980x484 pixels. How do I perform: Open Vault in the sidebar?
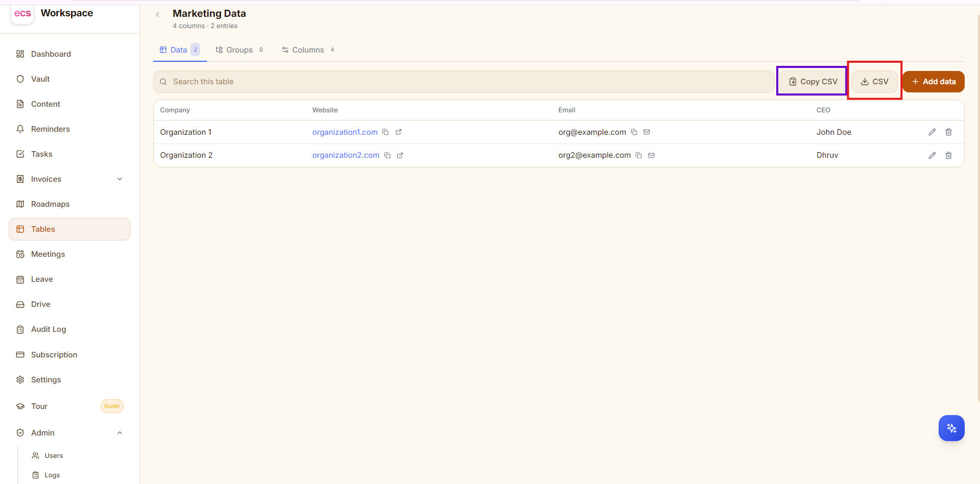coord(69,79)
